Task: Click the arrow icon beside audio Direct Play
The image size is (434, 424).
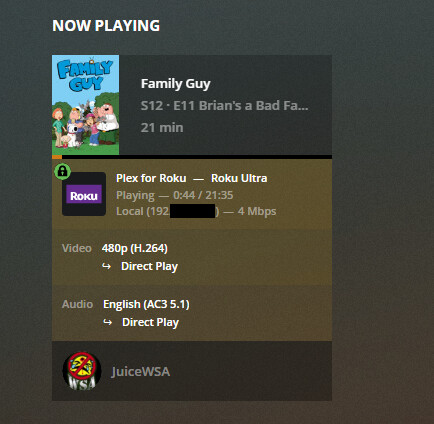Action: point(107,322)
